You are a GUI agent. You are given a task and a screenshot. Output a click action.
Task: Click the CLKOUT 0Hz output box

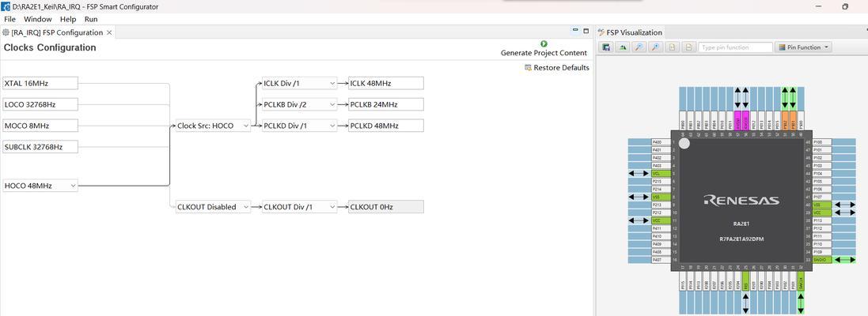(x=386, y=207)
